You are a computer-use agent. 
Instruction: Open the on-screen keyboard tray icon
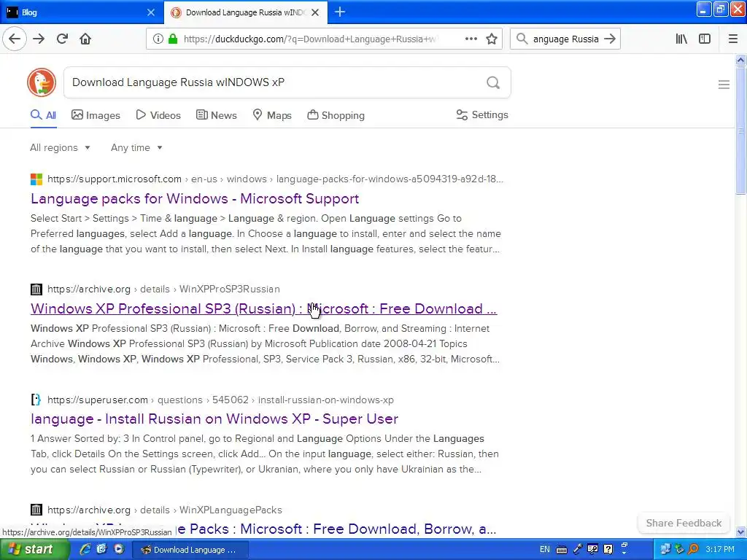(562, 550)
